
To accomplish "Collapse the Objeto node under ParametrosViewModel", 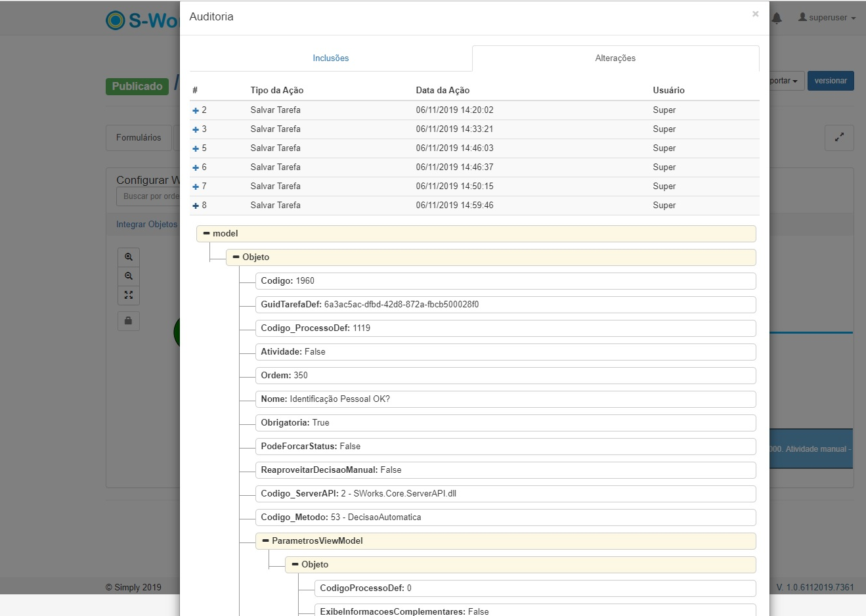I will [x=295, y=564].
